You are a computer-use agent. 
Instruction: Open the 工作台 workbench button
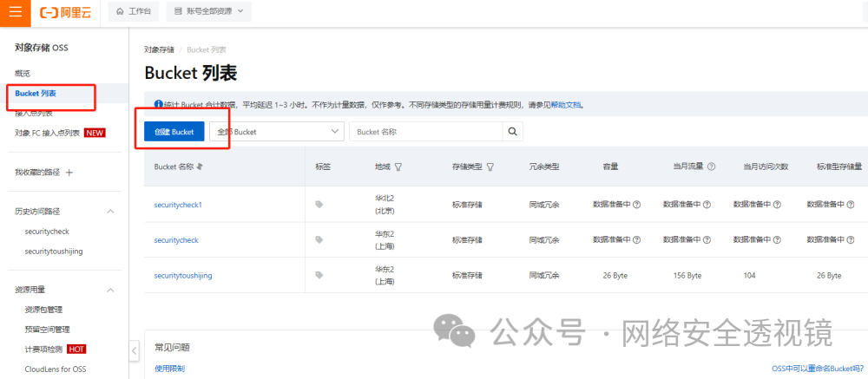134,11
